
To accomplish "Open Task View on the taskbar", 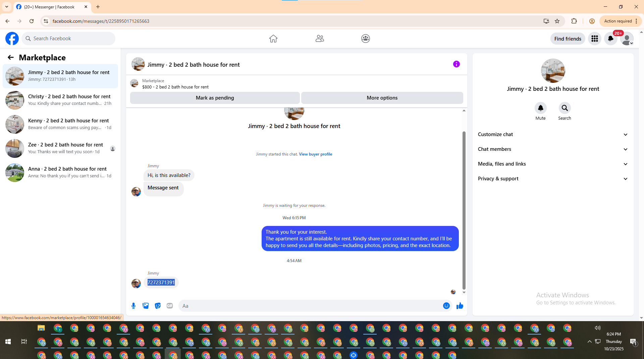I will click(24, 342).
